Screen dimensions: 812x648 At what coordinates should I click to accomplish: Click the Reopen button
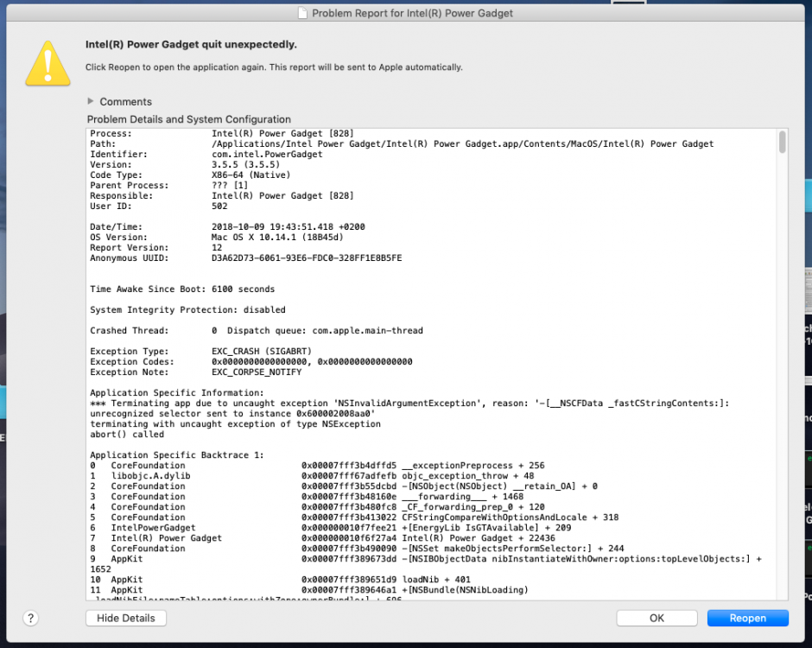click(x=747, y=618)
